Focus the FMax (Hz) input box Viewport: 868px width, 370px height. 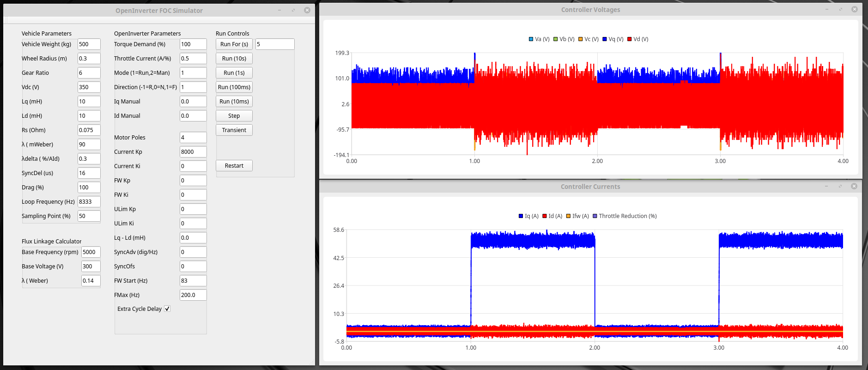point(193,295)
